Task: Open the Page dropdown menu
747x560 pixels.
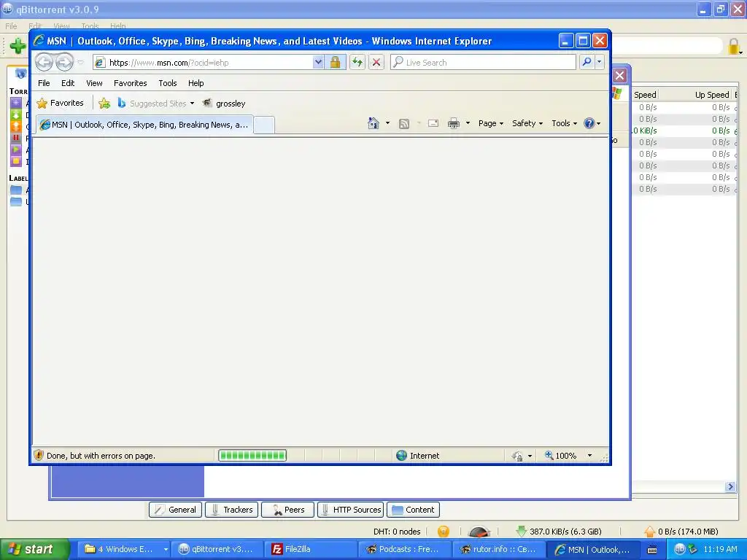Action: point(491,123)
